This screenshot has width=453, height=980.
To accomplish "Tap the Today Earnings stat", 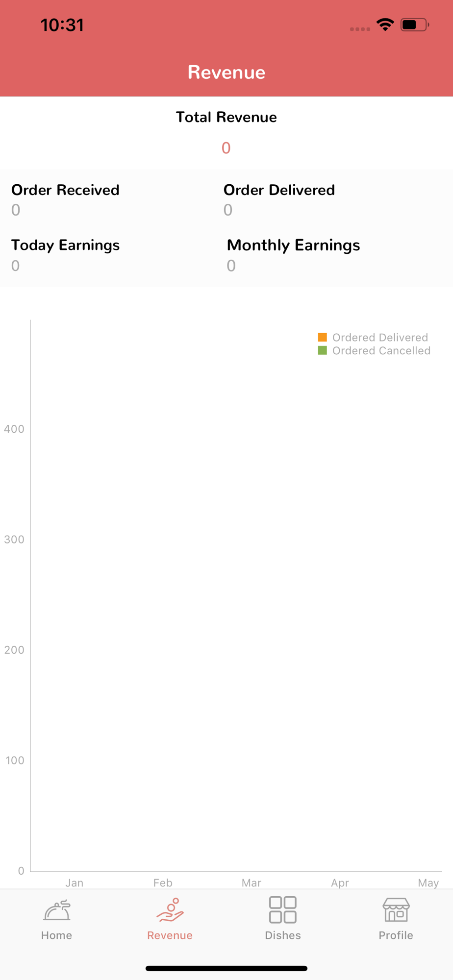I will pyautogui.click(x=65, y=255).
